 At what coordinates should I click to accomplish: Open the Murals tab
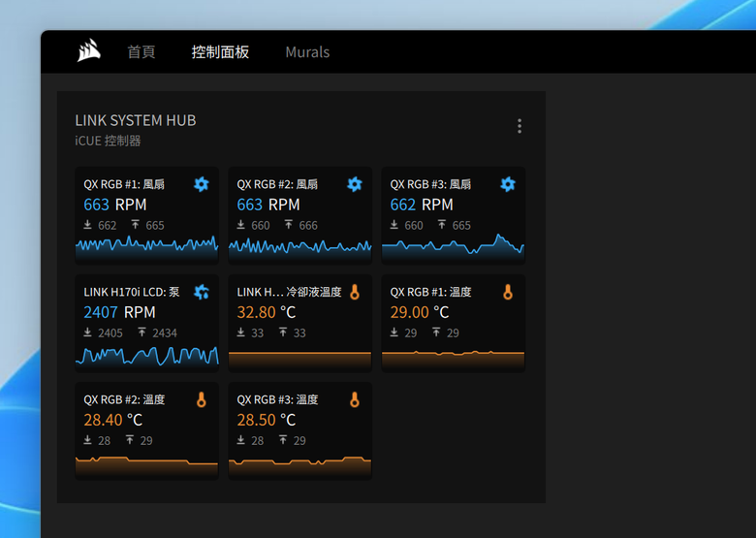click(307, 52)
